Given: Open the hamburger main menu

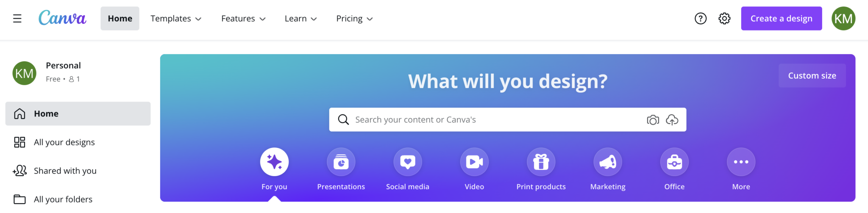Looking at the screenshot, I should click(x=17, y=19).
